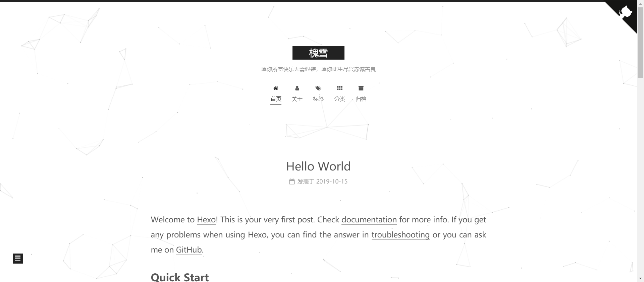Image resolution: width=644 pixels, height=282 pixels.
Task: Toggle the sidebar with the hamburger button
Action: [x=18, y=258]
